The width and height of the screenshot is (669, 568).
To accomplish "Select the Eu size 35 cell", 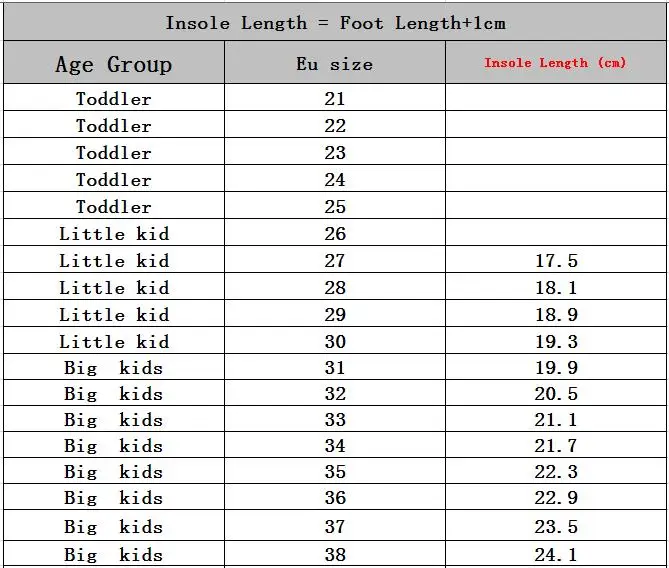I will coord(335,472).
